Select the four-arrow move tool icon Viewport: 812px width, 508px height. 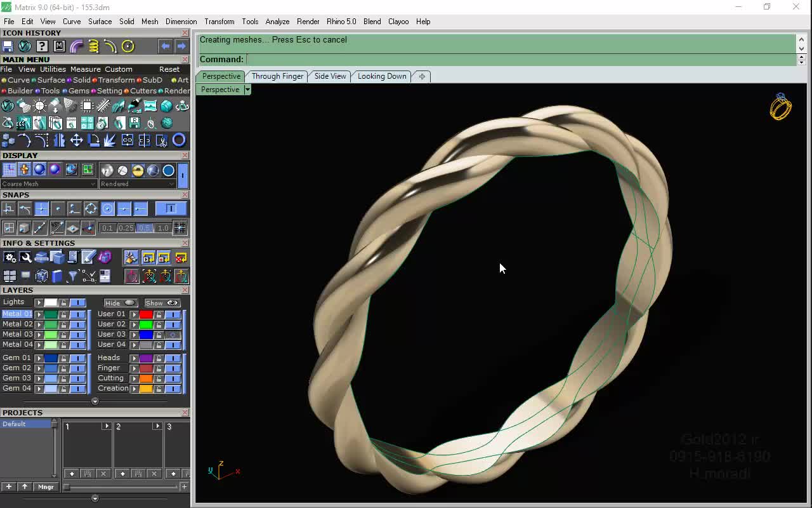(76, 140)
